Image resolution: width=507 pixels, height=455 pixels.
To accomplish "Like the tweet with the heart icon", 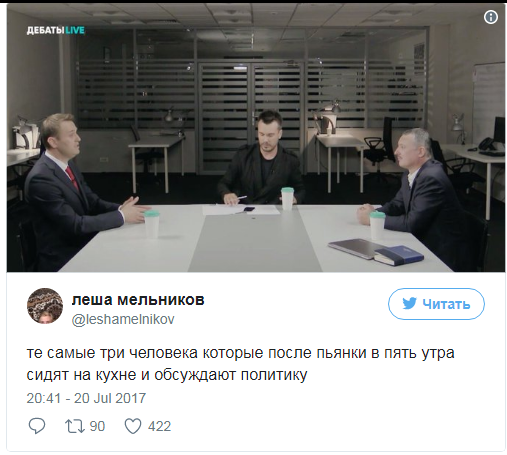I will (x=133, y=426).
